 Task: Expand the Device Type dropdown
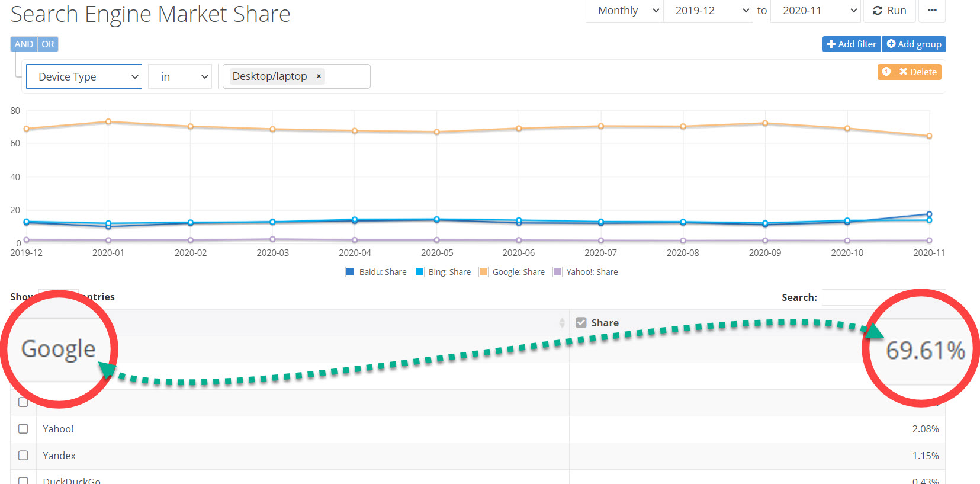pos(84,77)
